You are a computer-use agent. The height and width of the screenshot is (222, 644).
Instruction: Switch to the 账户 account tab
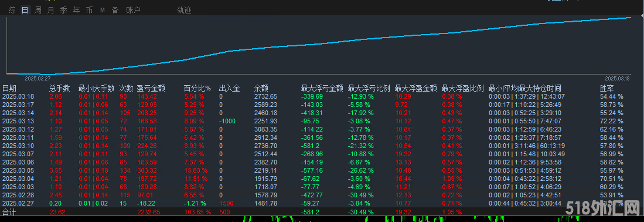tap(133, 11)
